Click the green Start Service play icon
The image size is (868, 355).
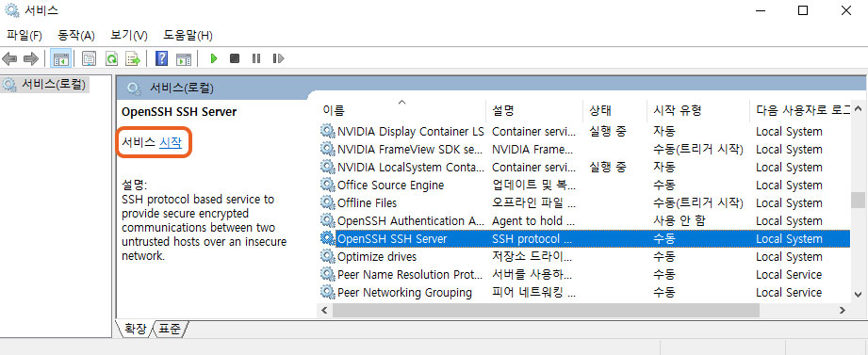click(x=214, y=58)
